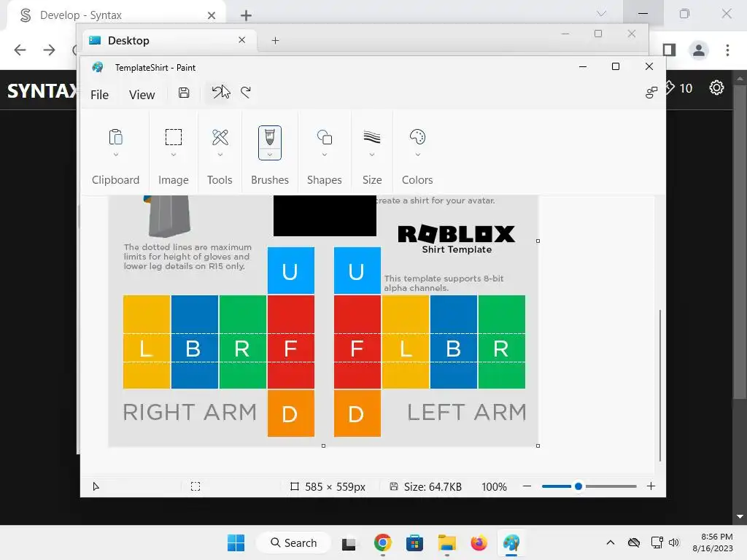Open Chrome three-dot menu
The width and height of the screenshot is (747, 560).
tap(727, 50)
